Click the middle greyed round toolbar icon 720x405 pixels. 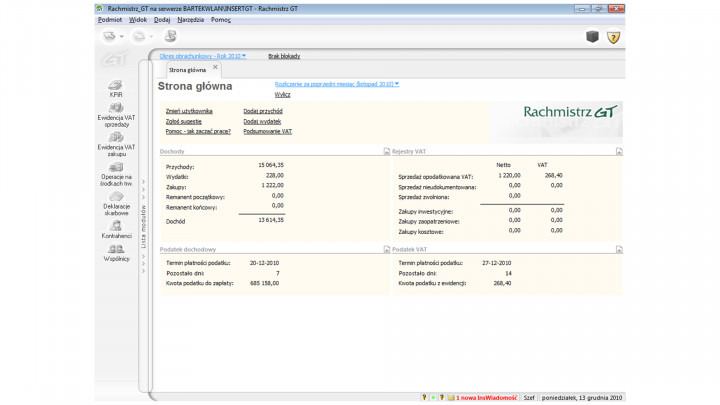(139, 36)
